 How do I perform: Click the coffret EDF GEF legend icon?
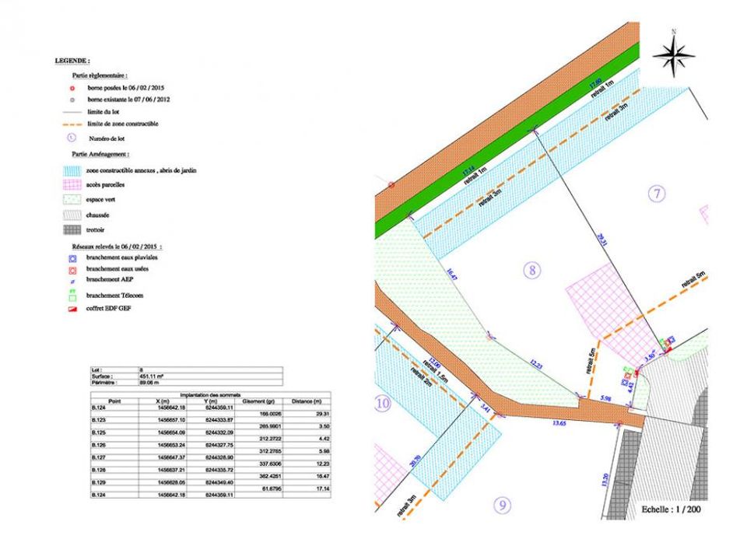(x=72, y=309)
